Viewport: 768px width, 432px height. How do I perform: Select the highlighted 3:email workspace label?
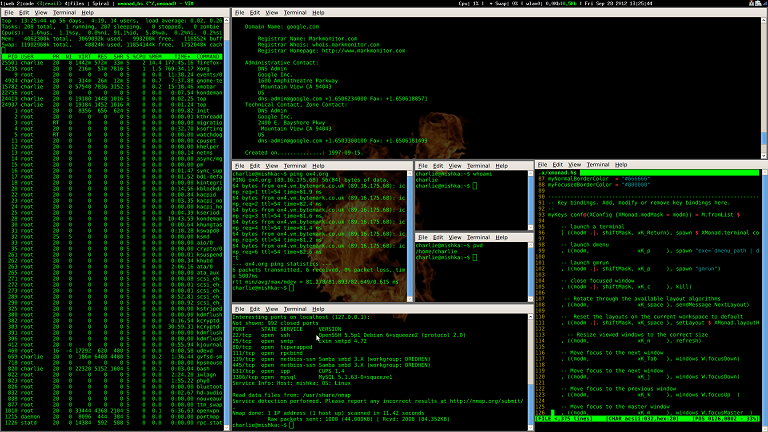(49, 3)
